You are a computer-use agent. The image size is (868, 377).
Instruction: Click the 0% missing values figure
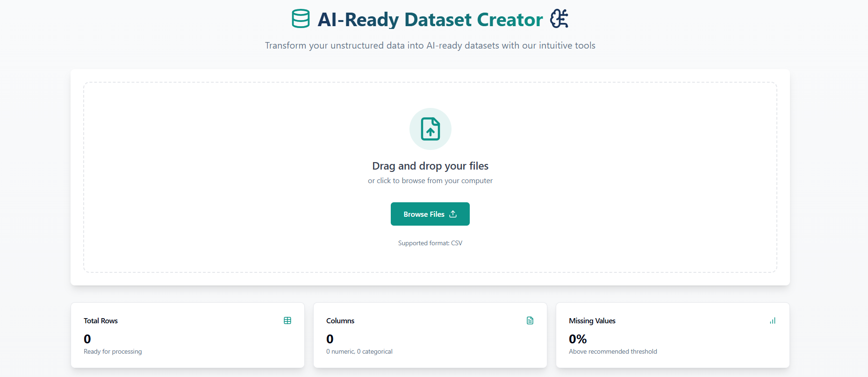pyautogui.click(x=578, y=339)
